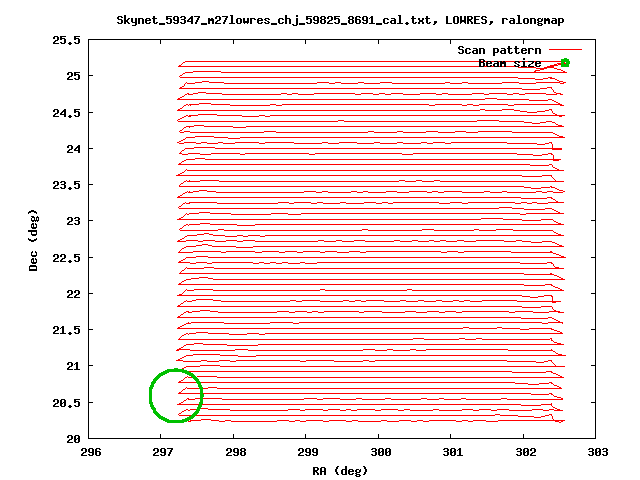Click the 25.5 tick label on Dec axis
The image size is (640, 480).
tap(67, 40)
